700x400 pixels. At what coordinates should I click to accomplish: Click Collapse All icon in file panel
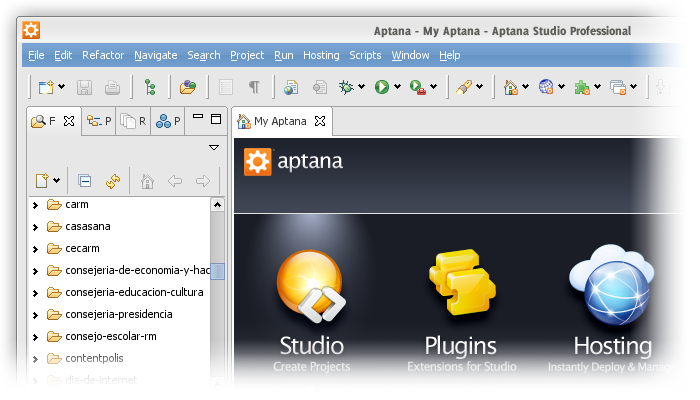(84, 181)
